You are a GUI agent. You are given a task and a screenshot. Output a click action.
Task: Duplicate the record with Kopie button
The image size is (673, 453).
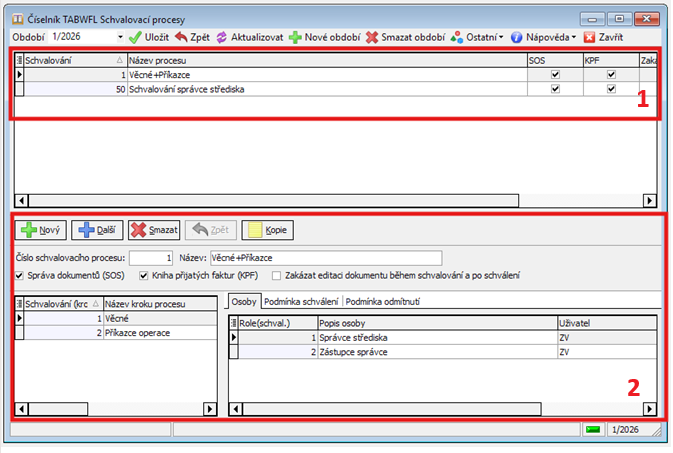point(269,229)
